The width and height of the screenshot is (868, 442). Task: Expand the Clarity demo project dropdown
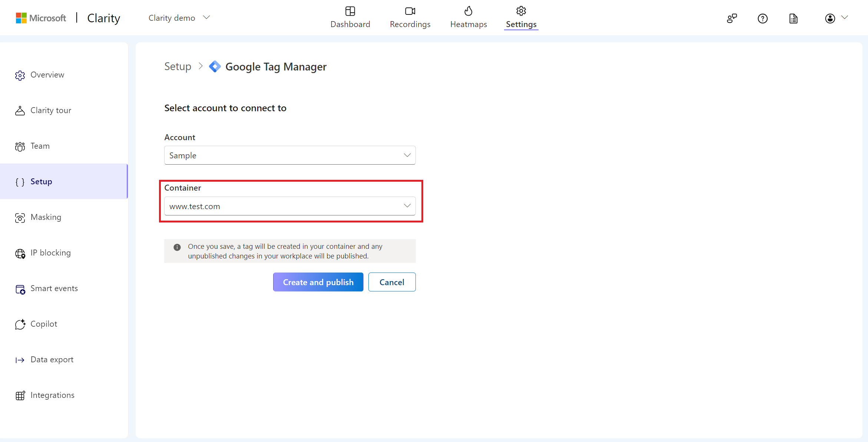pyautogui.click(x=179, y=18)
